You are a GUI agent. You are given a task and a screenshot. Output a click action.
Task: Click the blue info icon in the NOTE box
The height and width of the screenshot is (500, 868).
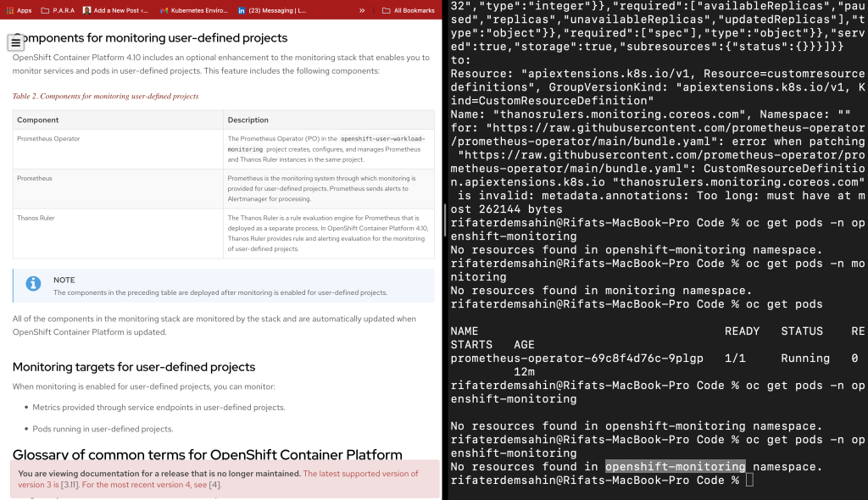pyautogui.click(x=33, y=284)
